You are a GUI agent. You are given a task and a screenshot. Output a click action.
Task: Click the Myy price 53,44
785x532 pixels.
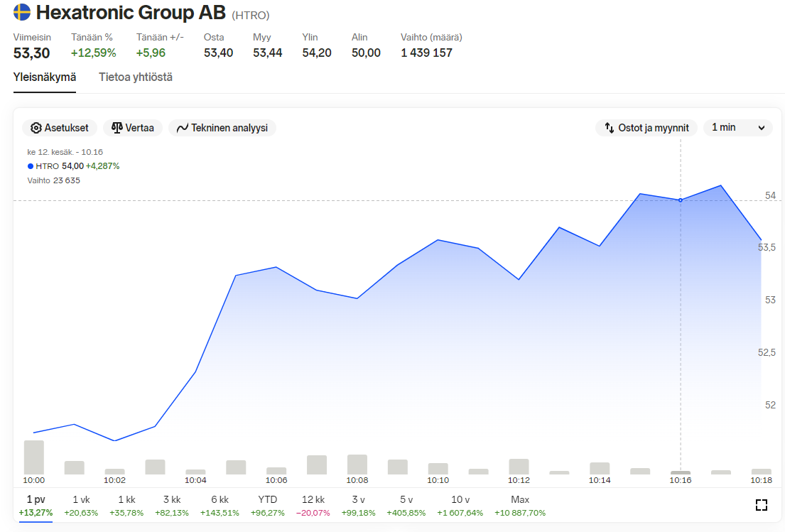point(267,53)
